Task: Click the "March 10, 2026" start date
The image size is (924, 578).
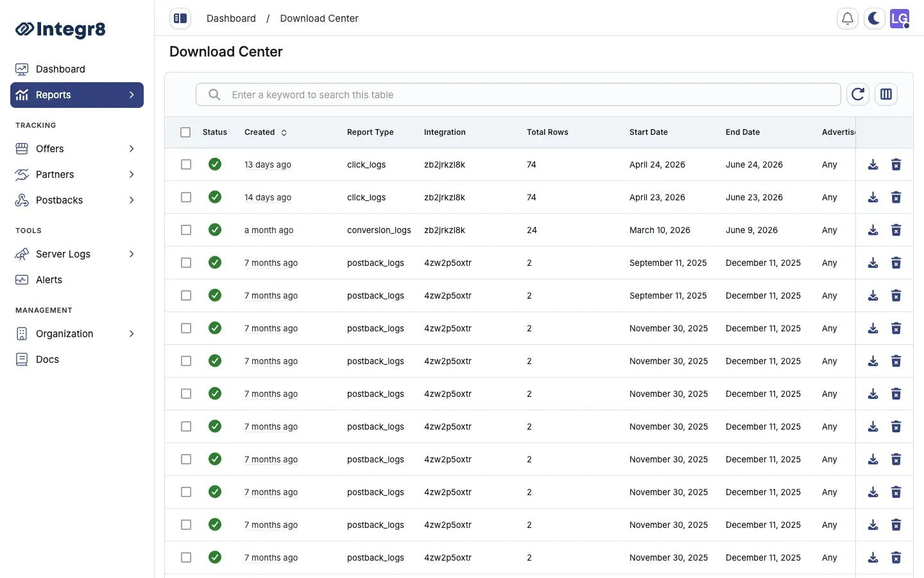Action: [x=660, y=230]
